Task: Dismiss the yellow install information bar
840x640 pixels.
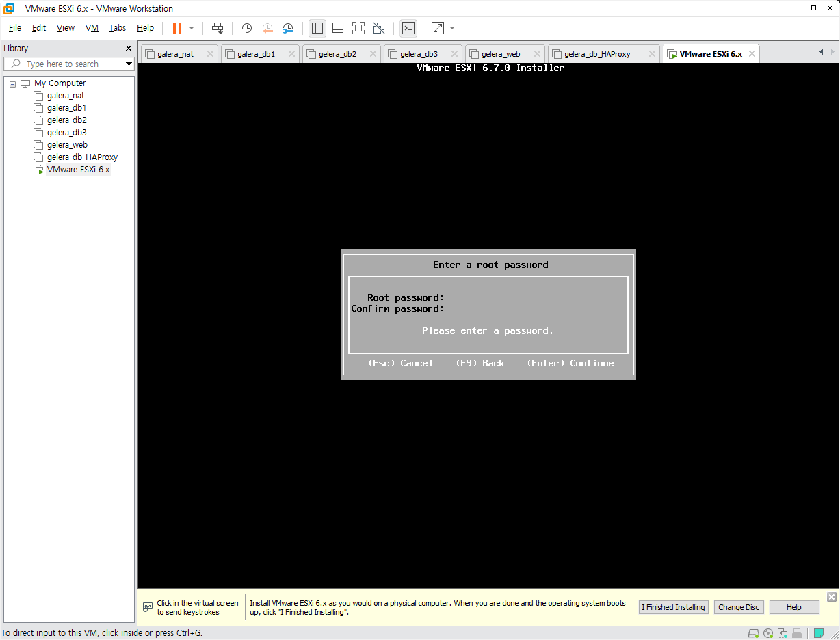Action: (x=832, y=597)
